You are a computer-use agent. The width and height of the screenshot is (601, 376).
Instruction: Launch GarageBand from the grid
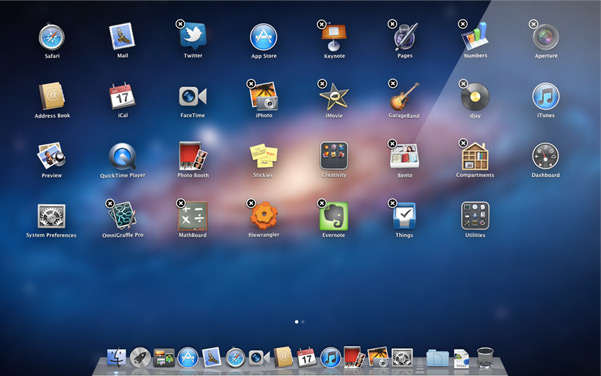404,96
